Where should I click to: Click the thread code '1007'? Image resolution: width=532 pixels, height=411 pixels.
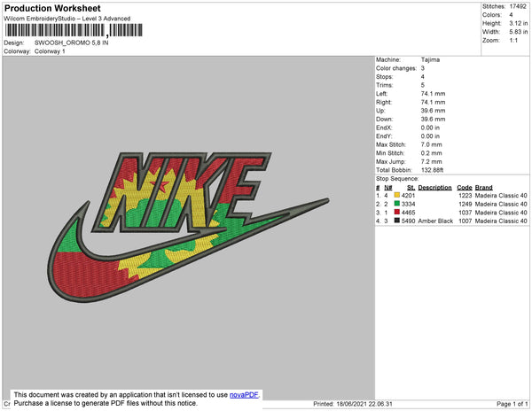tap(465, 221)
